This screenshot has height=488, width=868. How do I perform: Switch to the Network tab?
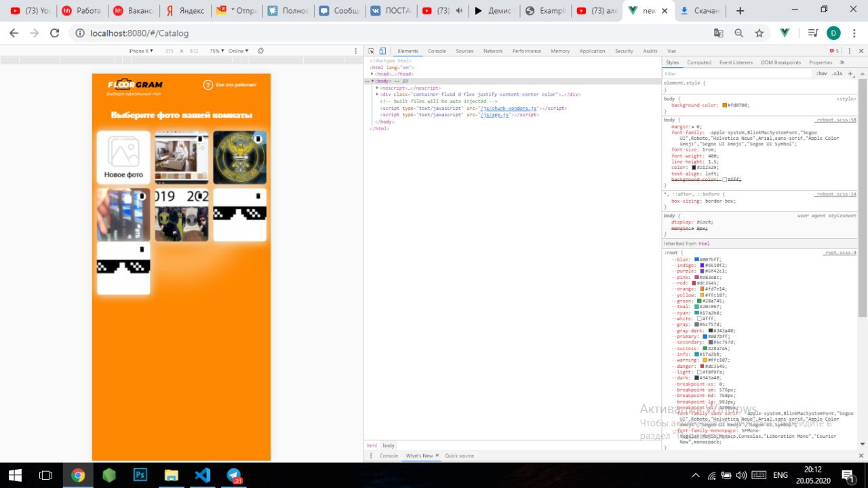tap(493, 51)
